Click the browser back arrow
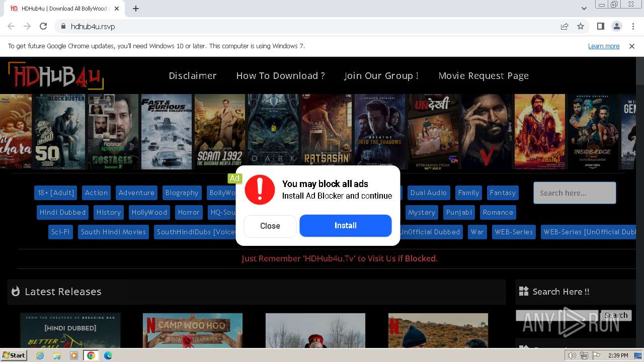Screen dimensions: 644x362 (x=11, y=26)
